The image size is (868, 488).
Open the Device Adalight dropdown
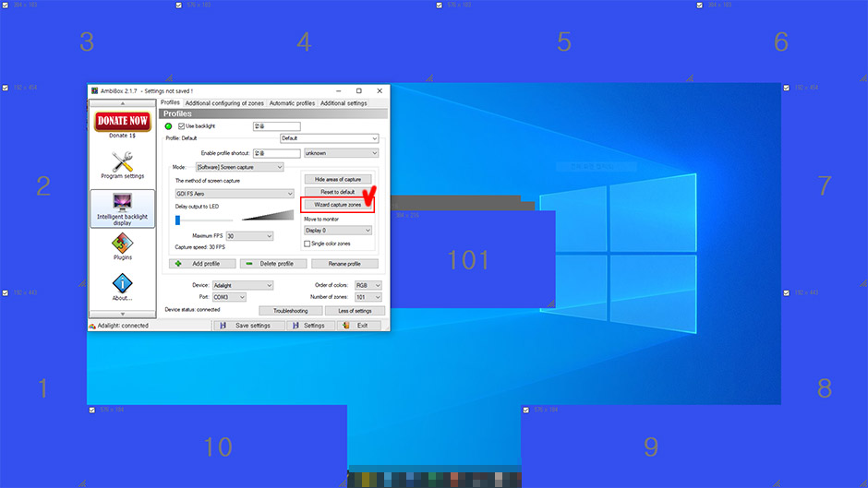point(243,285)
